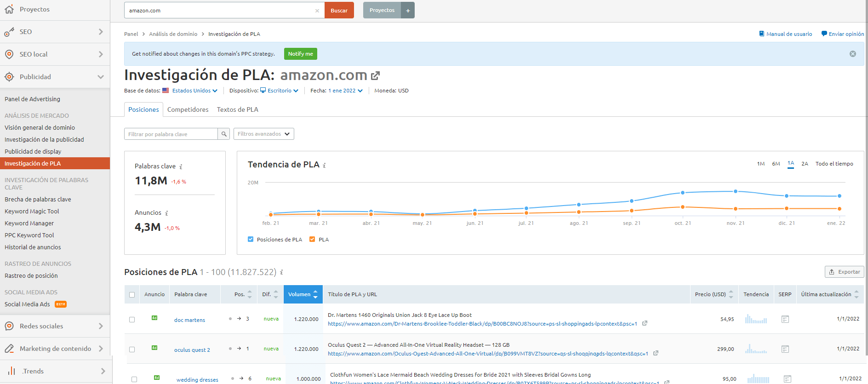The image size is (868, 384).
Task: Open Dr. Martens URL external link icon
Action: 645,323
